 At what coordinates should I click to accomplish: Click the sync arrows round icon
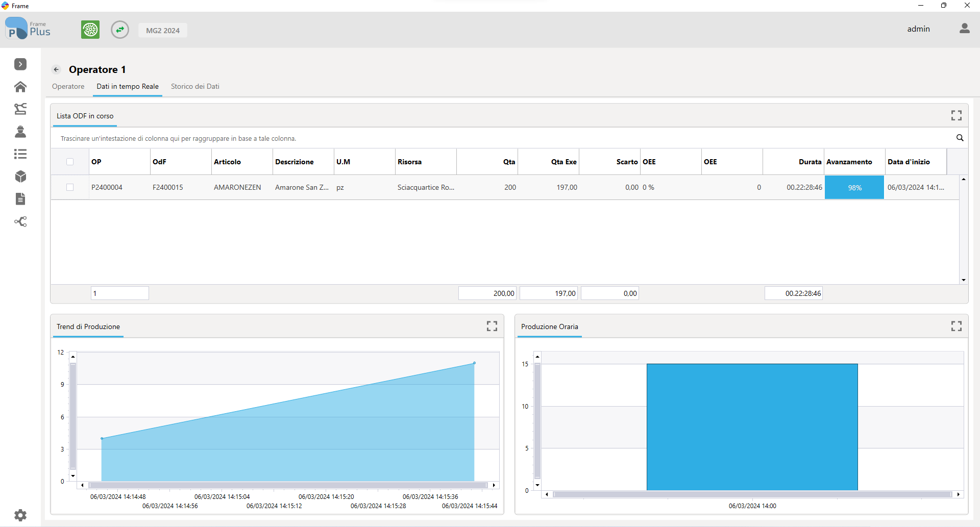[120, 30]
